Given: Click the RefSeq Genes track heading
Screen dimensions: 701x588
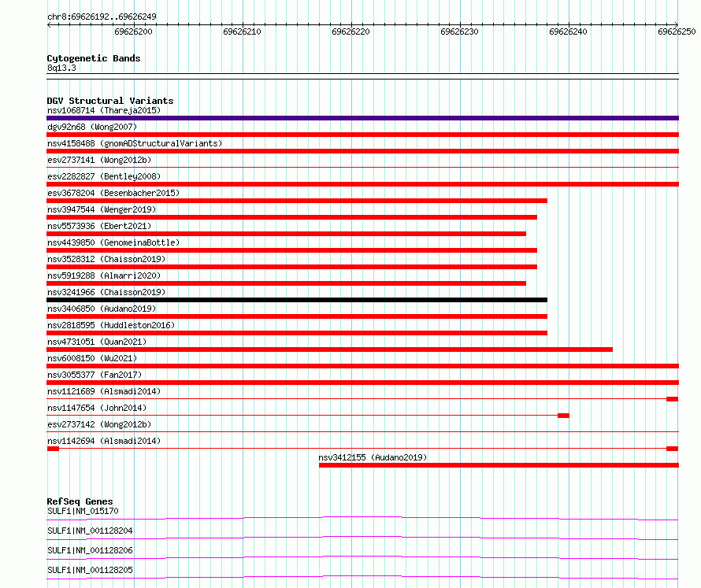Looking at the screenshot, I should 80,501.
